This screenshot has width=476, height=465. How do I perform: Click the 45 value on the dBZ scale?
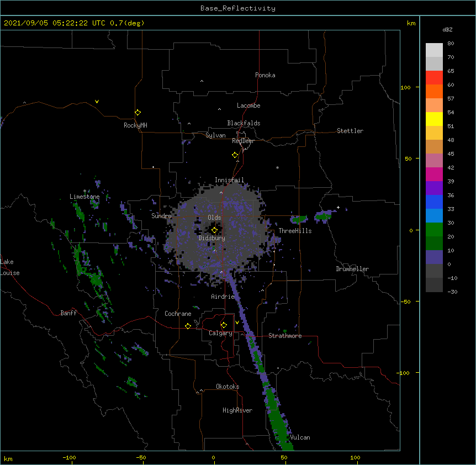(451, 154)
